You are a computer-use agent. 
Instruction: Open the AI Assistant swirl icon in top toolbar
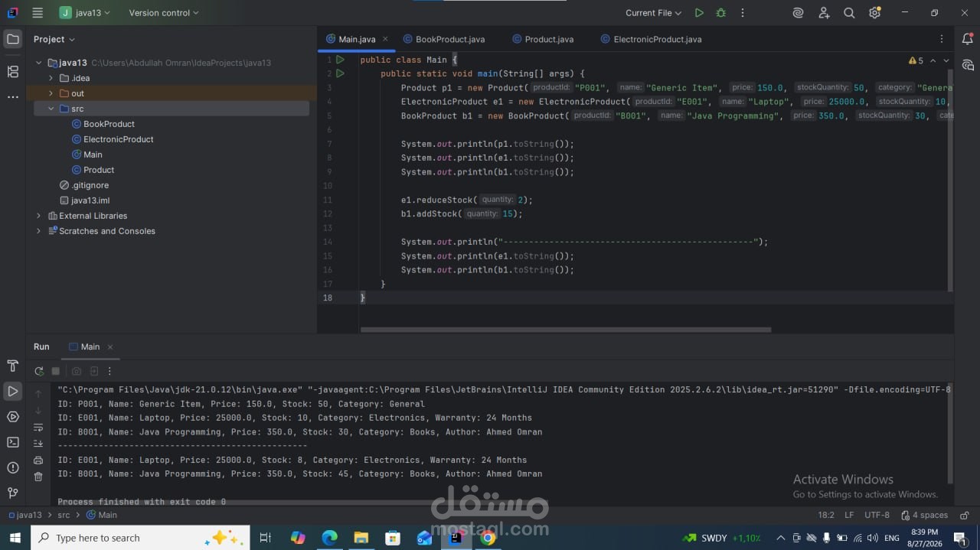point(798,13)
